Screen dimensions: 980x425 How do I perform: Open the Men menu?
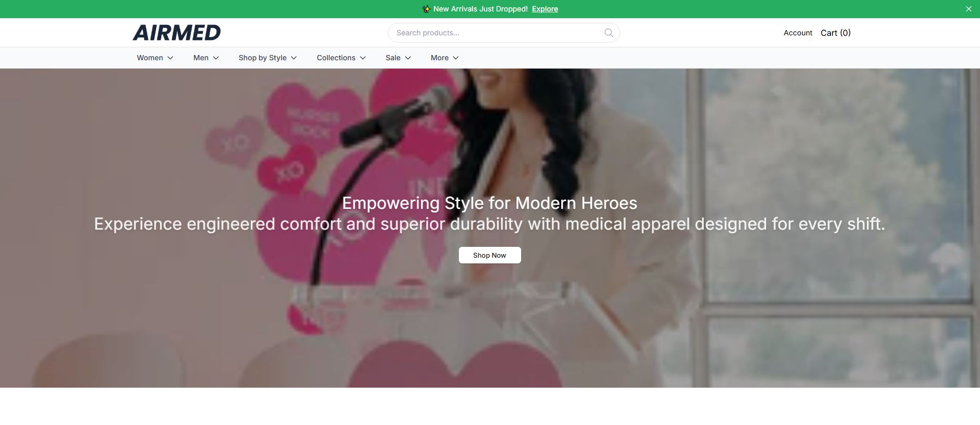[206, 58]
